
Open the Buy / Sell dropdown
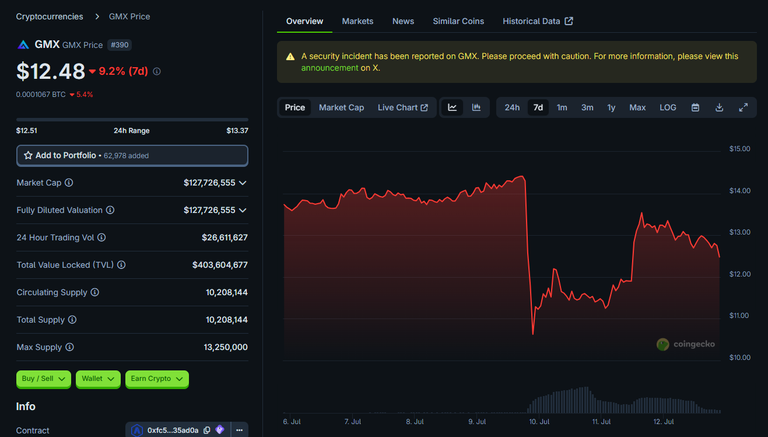click(44, 379)
